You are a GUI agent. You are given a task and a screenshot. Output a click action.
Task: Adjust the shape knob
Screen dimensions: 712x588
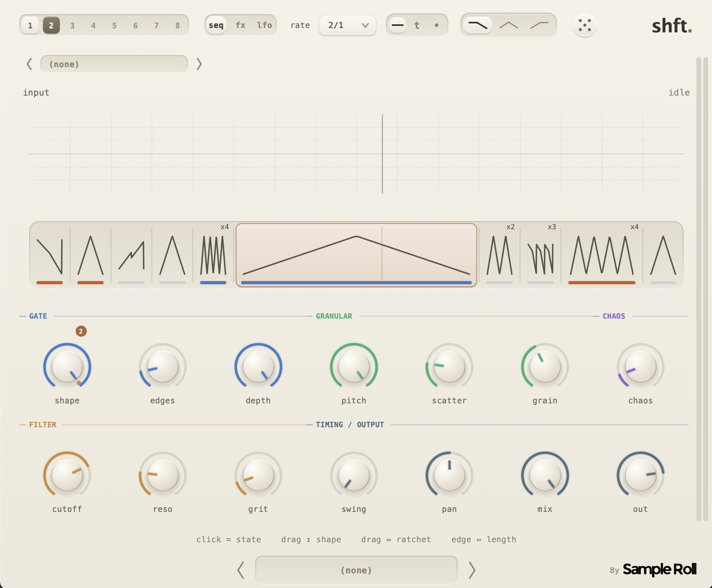[x=67, y=367]
